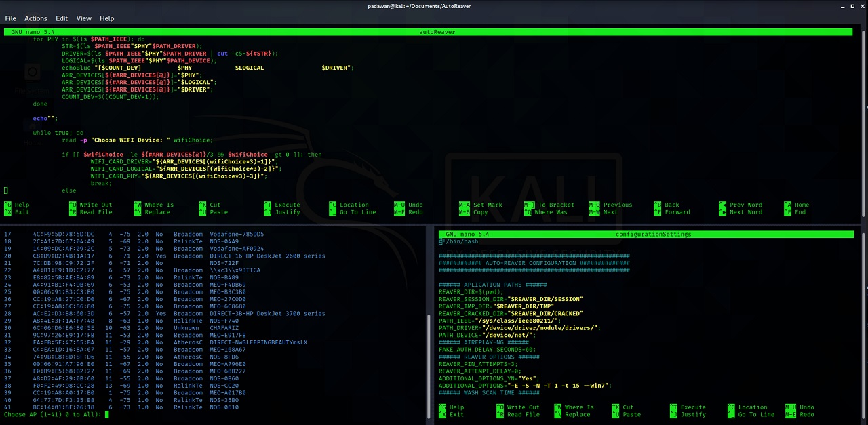868x425 pixels.
Task: Open the Edit menu
Action: point(62,18)
